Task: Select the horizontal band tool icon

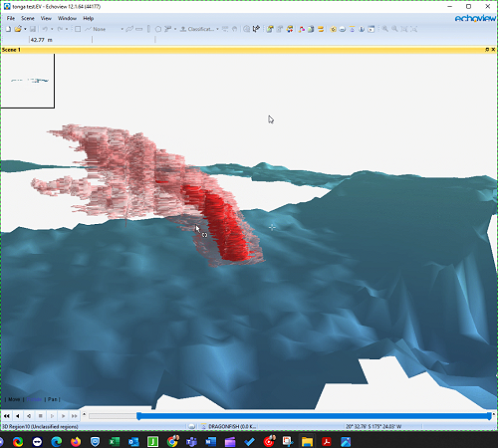Action: (139, 29)
